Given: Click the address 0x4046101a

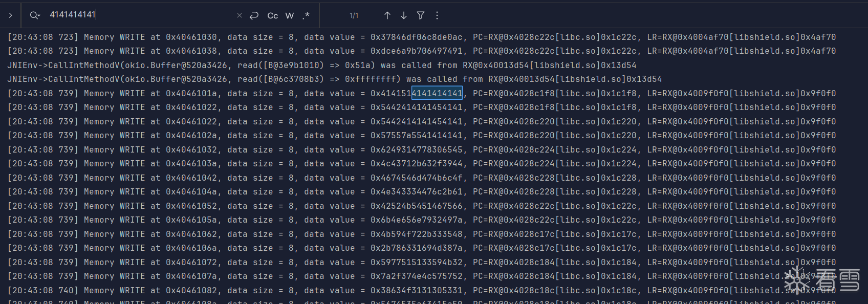Looking at the screenshot, I should [191, 93].
